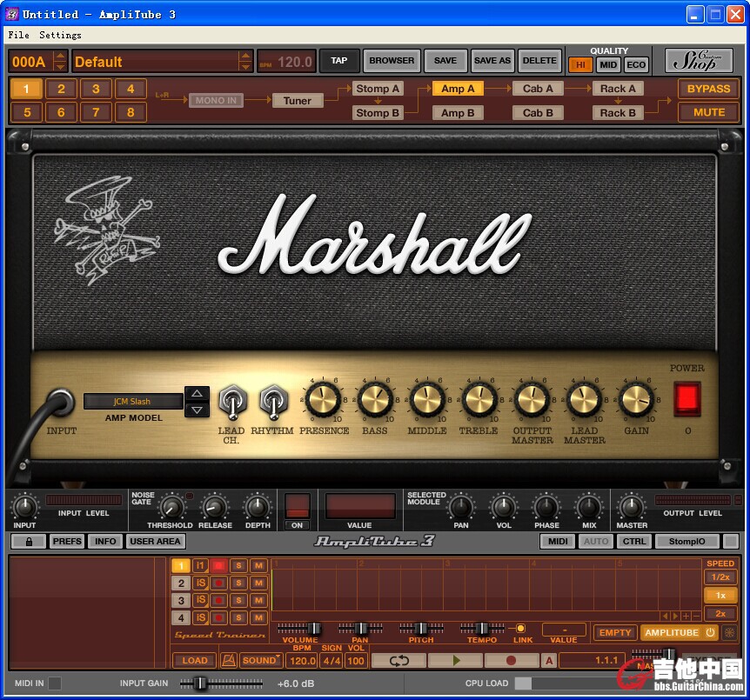750x700 pixels.
Task: Flip the Lead Ch. toggle switch
Action: [x=232, y=401]
